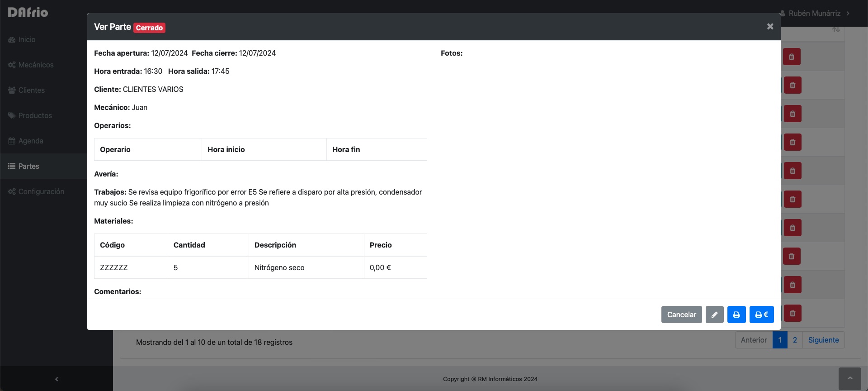
Task: Select Partes in the sidebar
Action: pos(43,166)
